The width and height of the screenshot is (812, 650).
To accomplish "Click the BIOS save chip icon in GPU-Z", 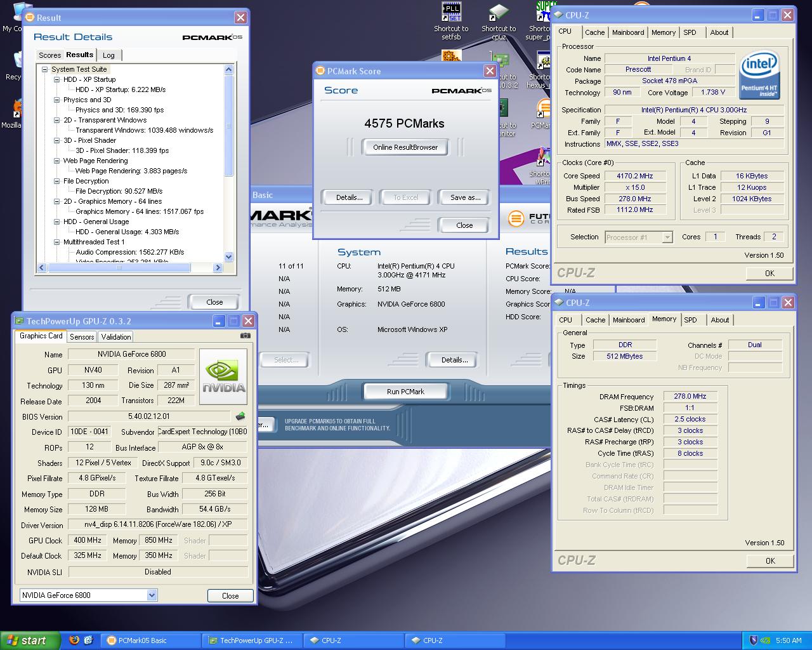I will pos(240,416).
